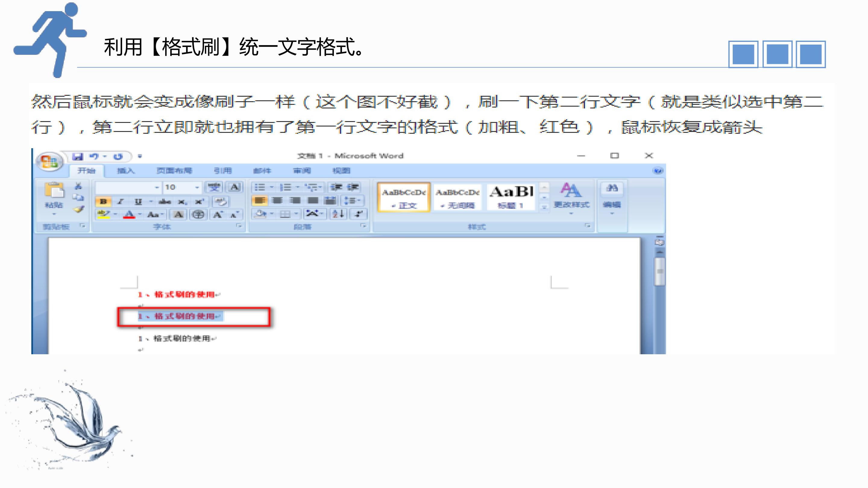
Task: Decrease indent of the paragraph
Action: point(336,187)
